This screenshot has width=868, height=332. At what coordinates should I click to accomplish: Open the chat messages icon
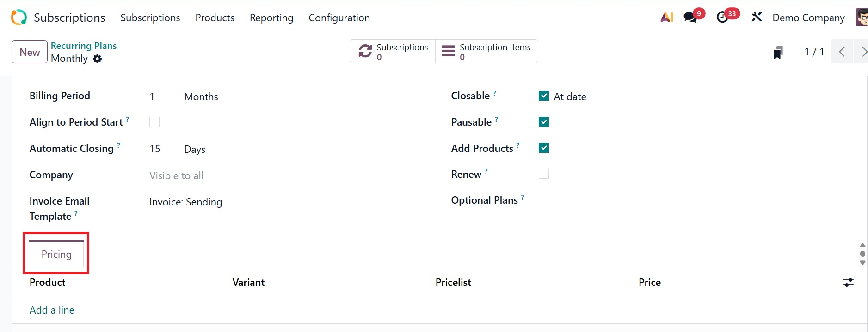tap(690, 18)
